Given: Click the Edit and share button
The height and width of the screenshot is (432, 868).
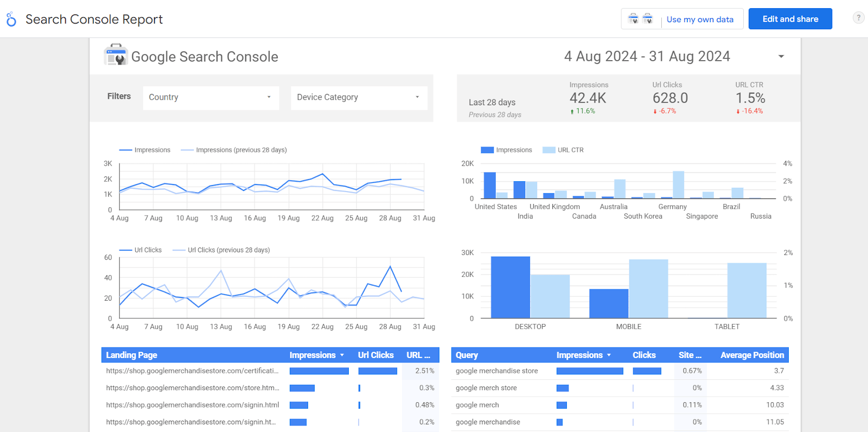Looking at the screenshot, I should coord(790,19).
